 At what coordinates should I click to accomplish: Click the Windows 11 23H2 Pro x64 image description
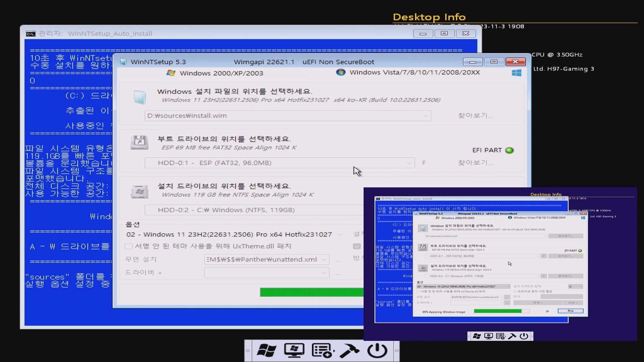tap(301, 100)
